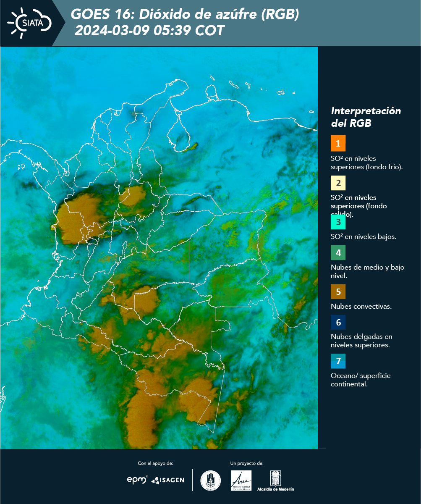The height and width of the screenshot is (504, 421).
Task: Click the epm sponsor logo
Action: (138, 480)
